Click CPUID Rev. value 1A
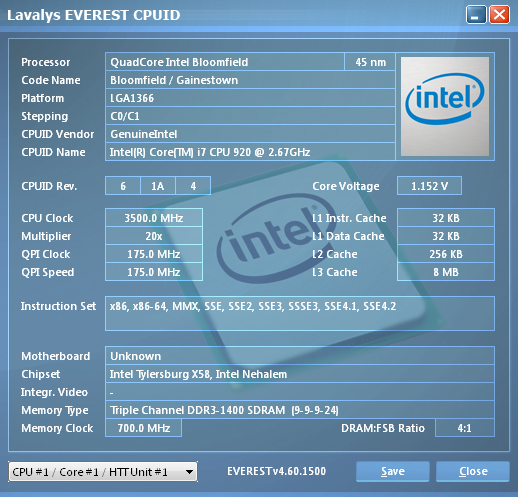This screenshot has height=497, width=518. click(158, 186)
